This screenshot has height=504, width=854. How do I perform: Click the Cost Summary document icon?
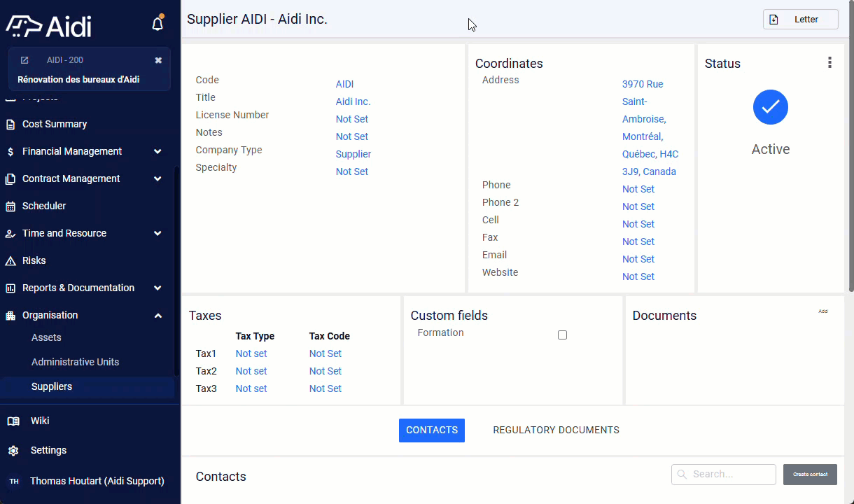[x=10, y=125]
